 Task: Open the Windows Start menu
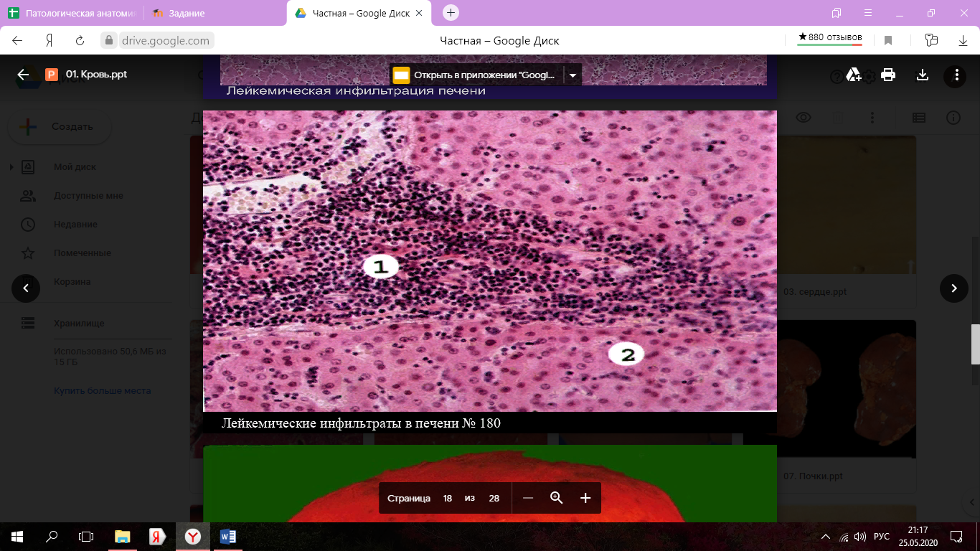click(17, 536)
